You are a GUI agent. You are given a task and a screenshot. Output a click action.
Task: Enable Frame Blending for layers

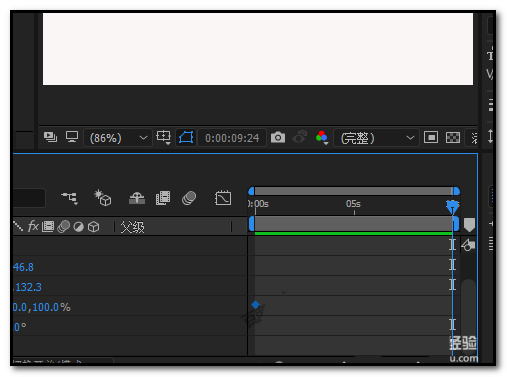[163, 198]
